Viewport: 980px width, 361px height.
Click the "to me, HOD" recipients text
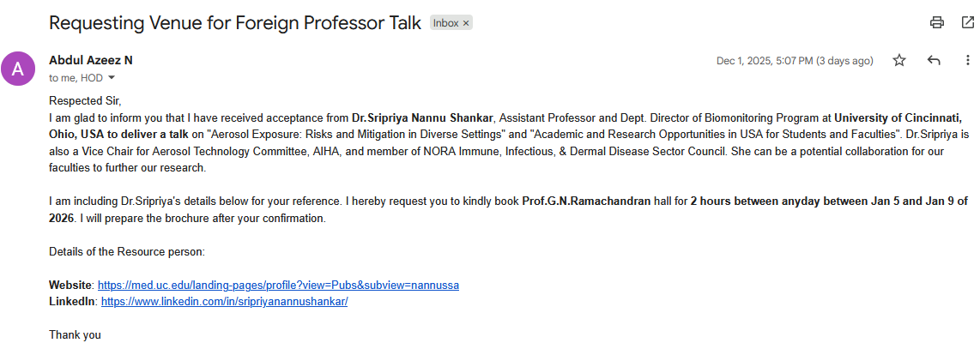click(x=76, y=78)
